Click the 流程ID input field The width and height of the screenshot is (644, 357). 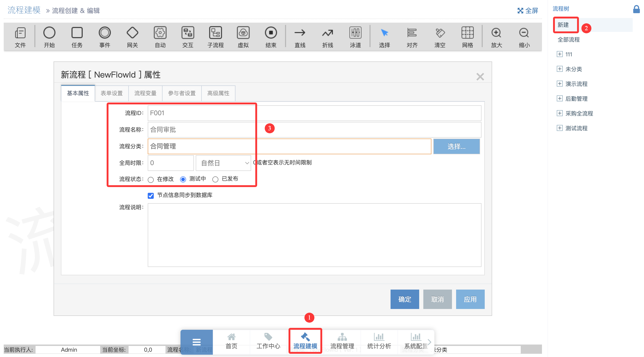click(x=314, y=113)
